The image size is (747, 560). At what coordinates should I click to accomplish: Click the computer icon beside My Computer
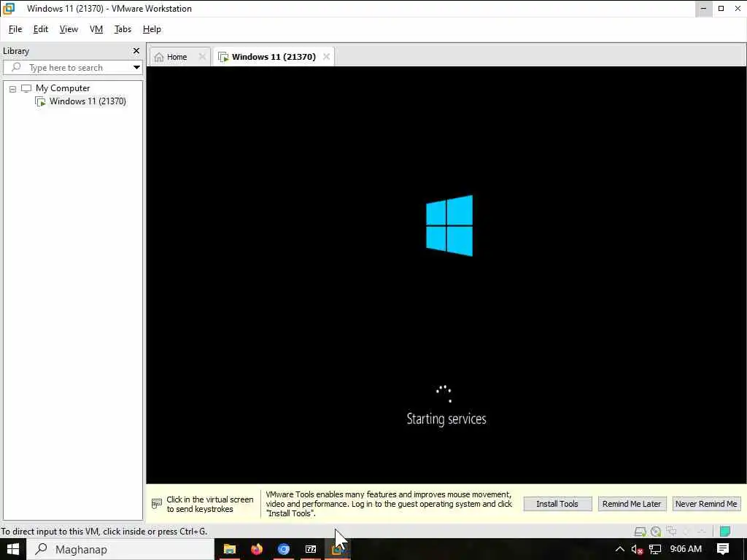click(x=26, y=88)
